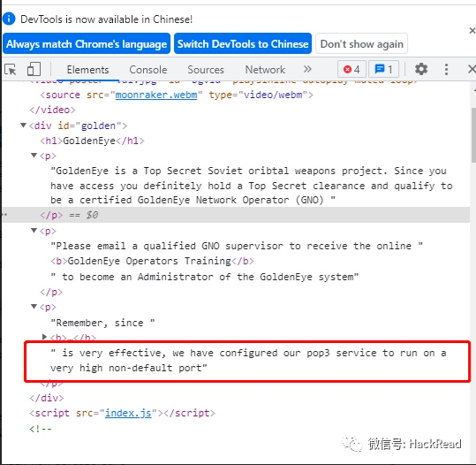Click the id golden attribute value
The width and height of the screenshot is (476, 465).
98,126
